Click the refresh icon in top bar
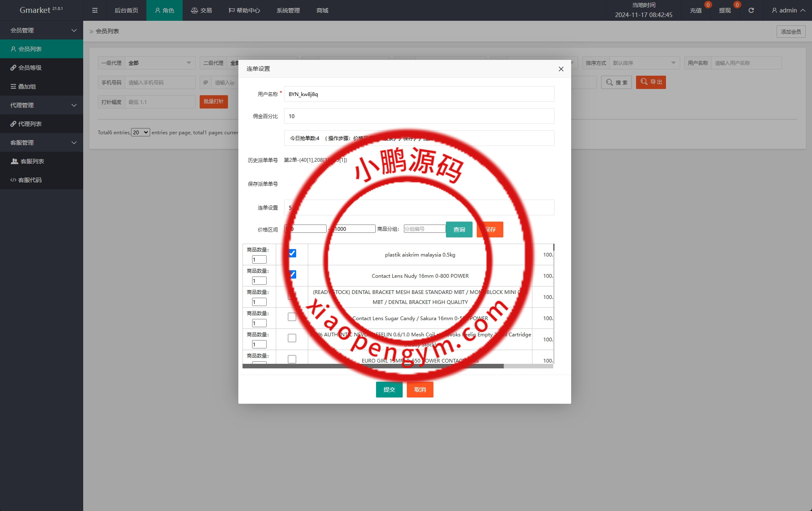Viewport: 812px width, 511px height. (751, 10)
